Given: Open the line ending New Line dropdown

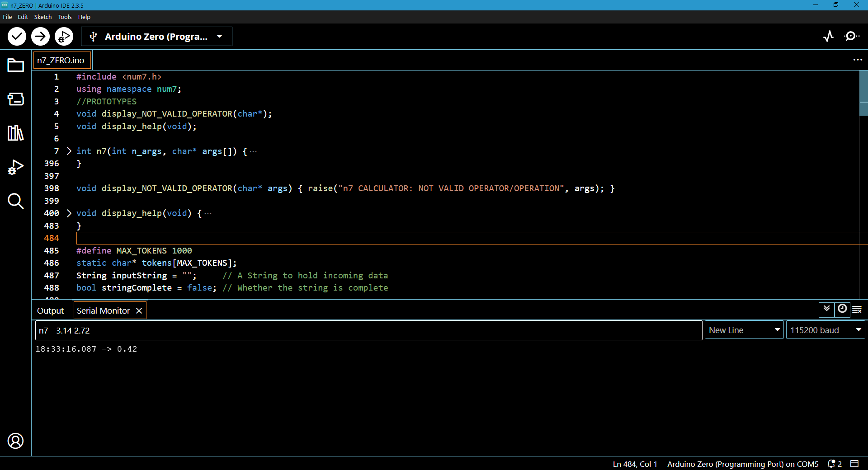Looking at the screenshot, I should (x=744, y=330).
